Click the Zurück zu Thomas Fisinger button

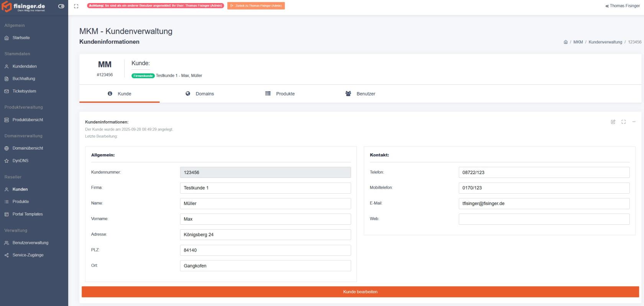click(x=256, y=6)
